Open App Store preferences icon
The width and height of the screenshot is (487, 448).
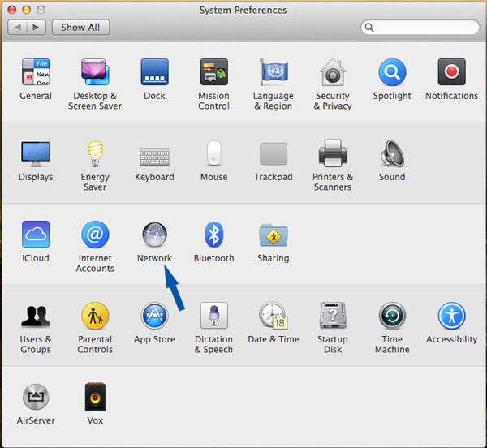(x=155, y=316)
